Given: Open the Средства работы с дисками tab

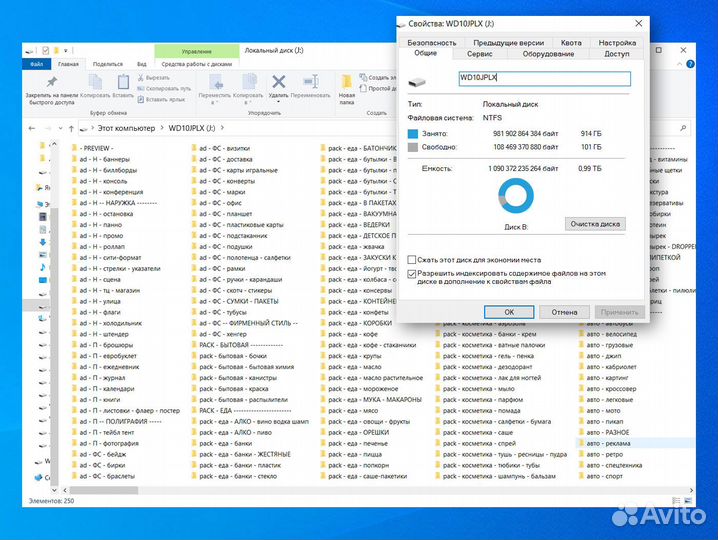Looking at the screenshot, I should [197, 64].
